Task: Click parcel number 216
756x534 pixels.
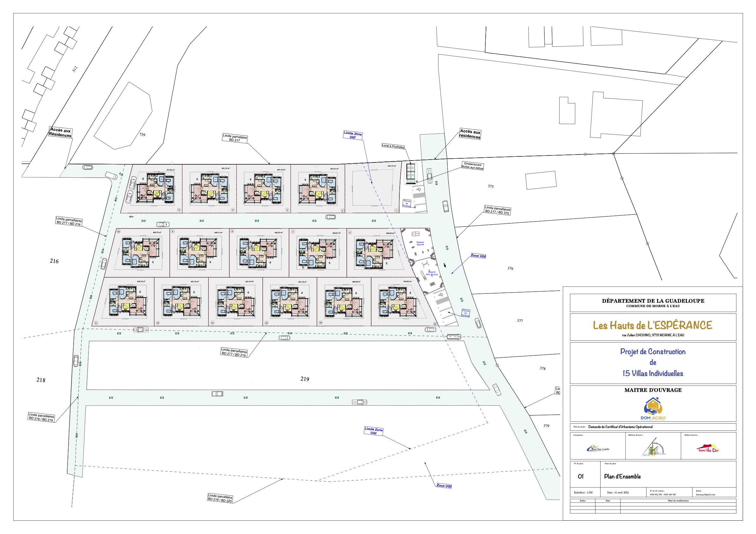Action: click(54, 261)
